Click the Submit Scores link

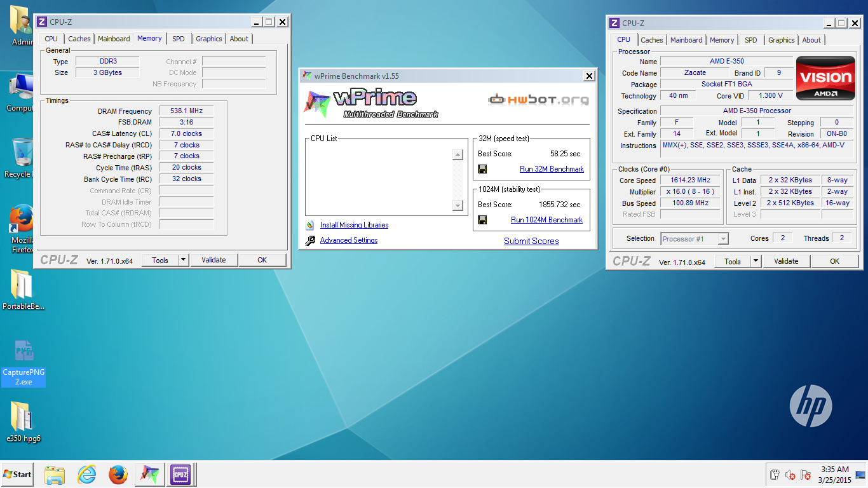(531, 241)
